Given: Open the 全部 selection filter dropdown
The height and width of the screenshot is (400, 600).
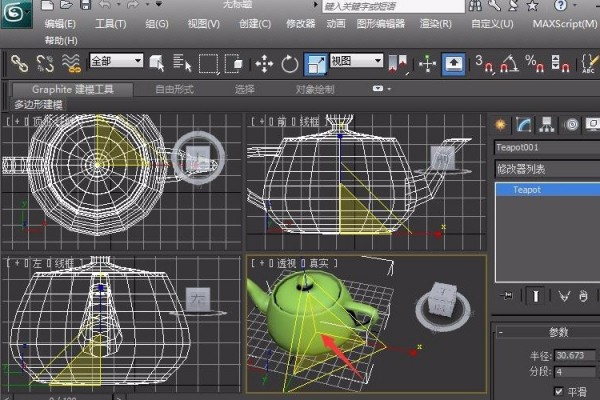Looking at the screenshot, I should pyautogui.click(x=116, y=61).
